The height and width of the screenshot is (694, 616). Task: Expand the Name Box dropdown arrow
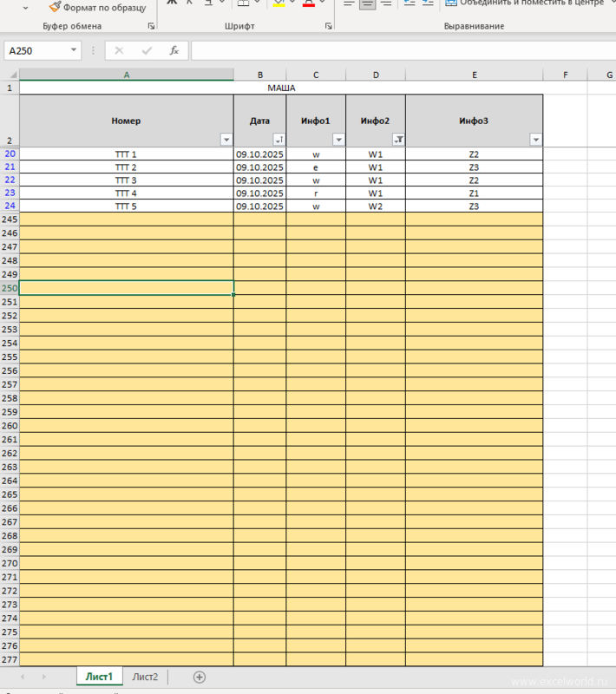coord(74,51)
